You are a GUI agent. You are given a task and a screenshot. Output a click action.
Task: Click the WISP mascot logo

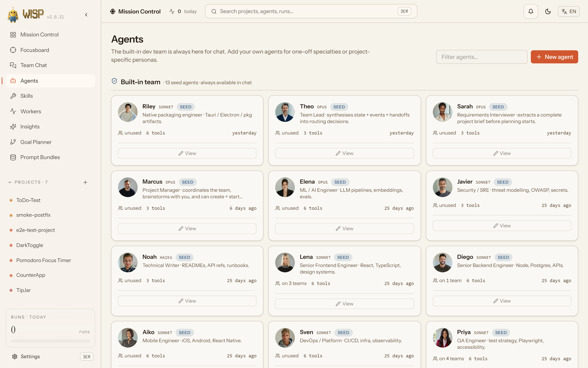tap(13, 15)
